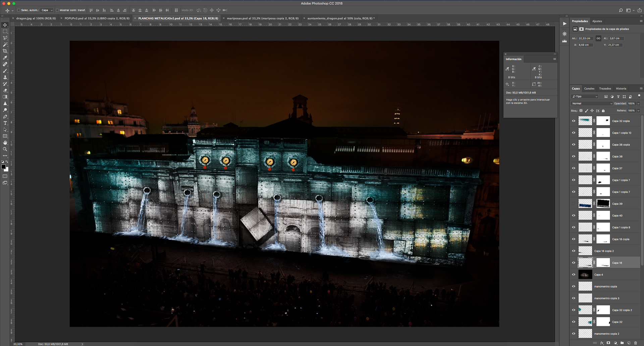The image size is (644, 346).
Task: Click the foreground color swatch
Action: (x=4, y=167)
